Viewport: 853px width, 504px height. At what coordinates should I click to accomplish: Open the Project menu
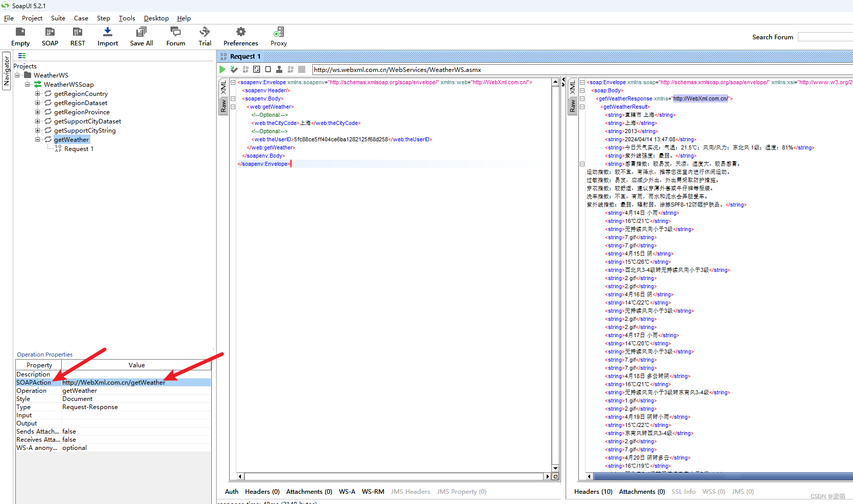[32, 18]
